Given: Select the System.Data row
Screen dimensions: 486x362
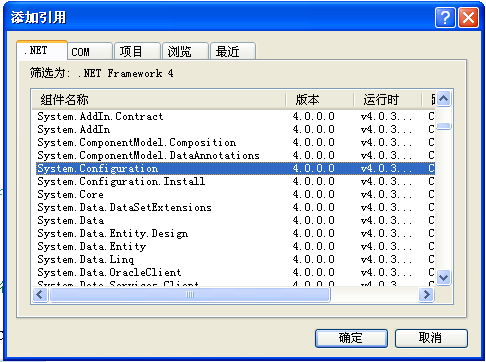Looking at the screenshot, I should [235, 220].
